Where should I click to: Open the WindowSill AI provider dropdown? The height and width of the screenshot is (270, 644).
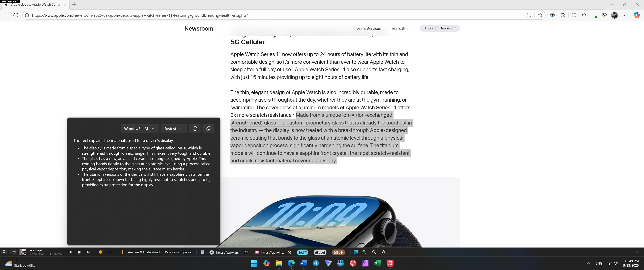tap(139, 129)
